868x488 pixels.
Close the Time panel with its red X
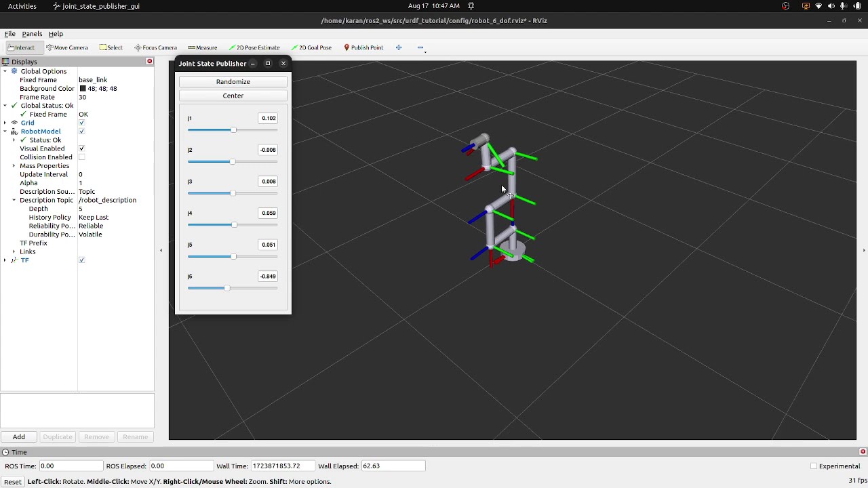pos(863,452)
